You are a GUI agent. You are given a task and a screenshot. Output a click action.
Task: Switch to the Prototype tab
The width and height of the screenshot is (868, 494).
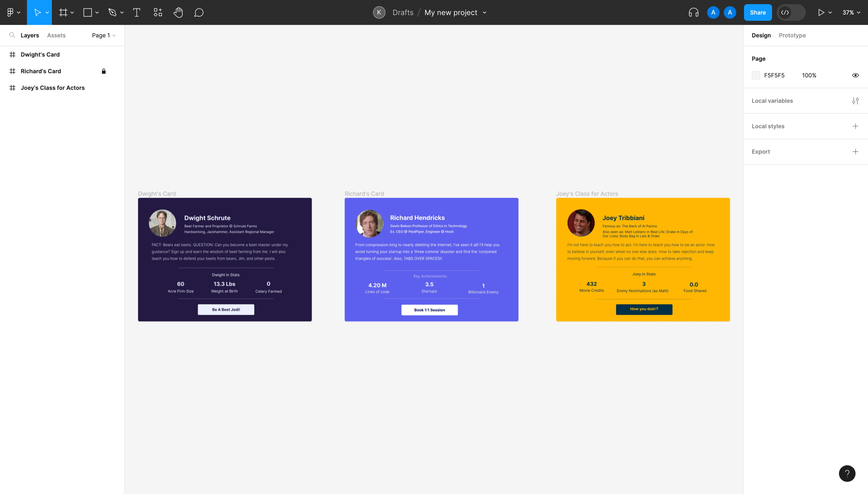[x=792, y=35]
